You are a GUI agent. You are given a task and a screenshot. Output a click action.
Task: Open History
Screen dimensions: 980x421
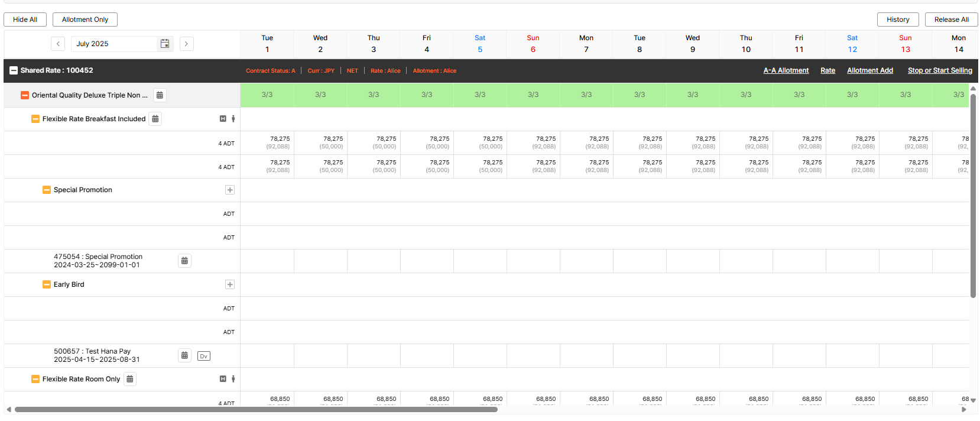click(898, 20)
